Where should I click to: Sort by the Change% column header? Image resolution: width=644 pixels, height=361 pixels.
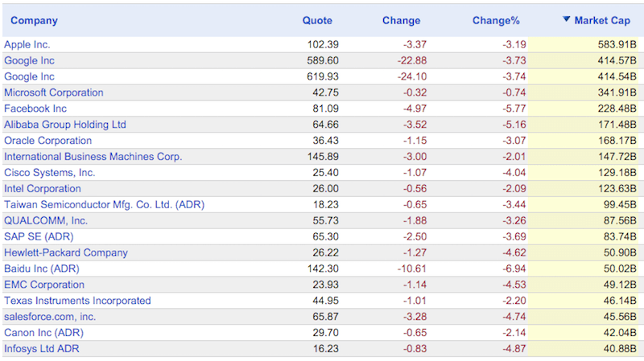coord(493,20)
